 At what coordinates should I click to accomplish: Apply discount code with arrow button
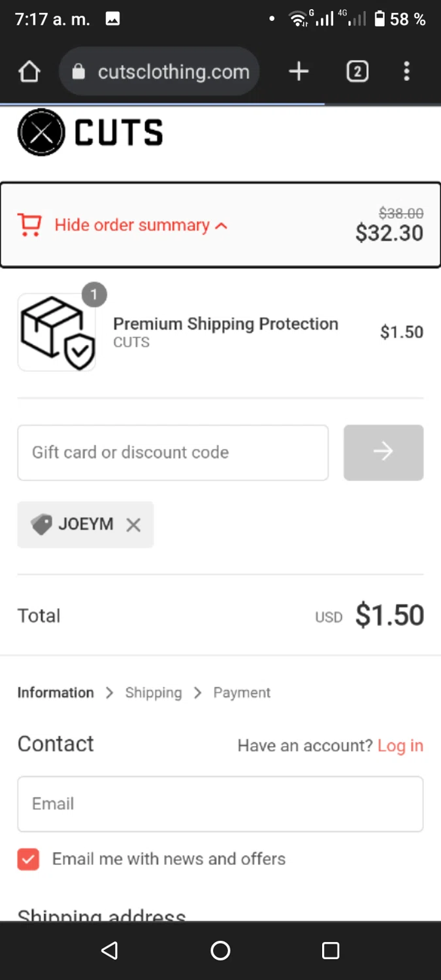pyautogui.click(x=384, y=453)
